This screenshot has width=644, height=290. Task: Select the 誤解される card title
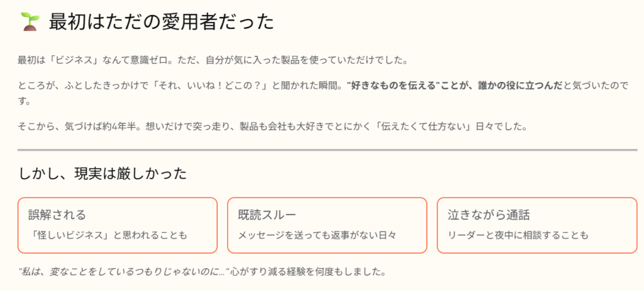(x=57, y=215)
